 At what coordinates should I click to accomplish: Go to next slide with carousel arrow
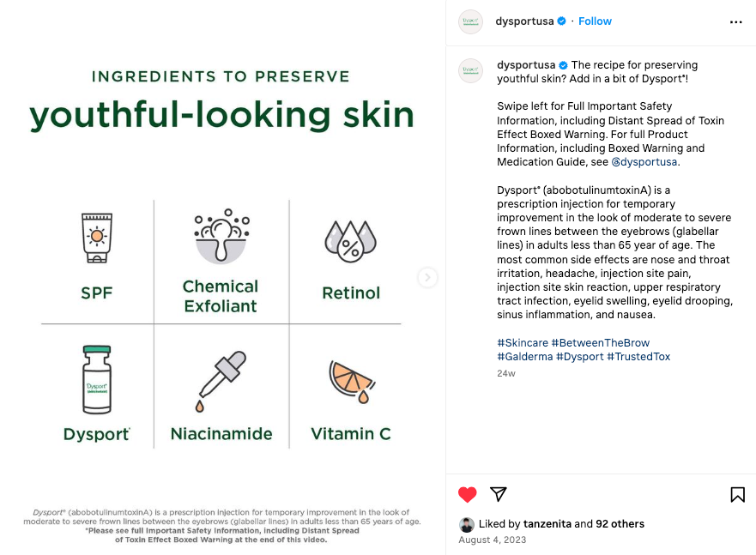pyautogui.click(x=427, y=277)
